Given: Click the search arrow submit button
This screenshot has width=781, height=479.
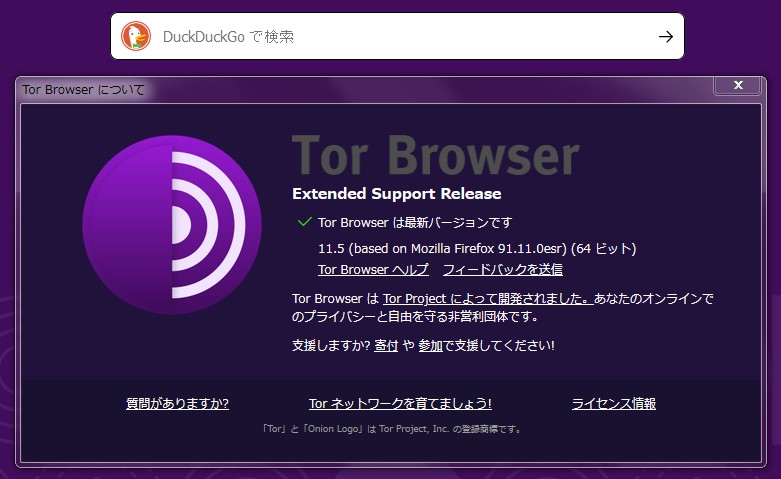Looking at the screenshot, I should tap(665, 36).
